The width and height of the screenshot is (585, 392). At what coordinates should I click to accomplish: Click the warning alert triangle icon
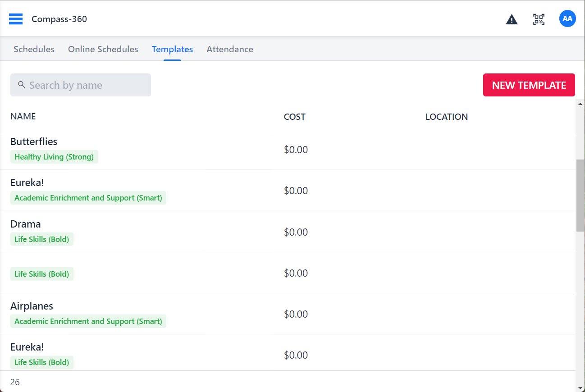click(512, 19)
